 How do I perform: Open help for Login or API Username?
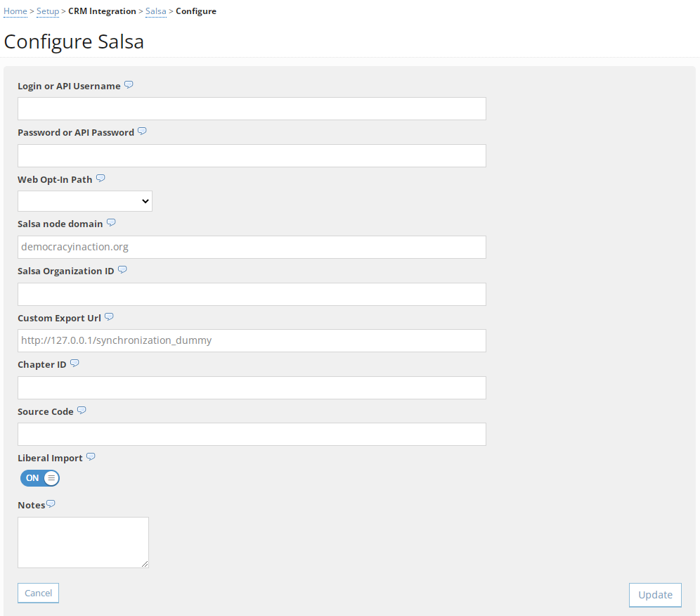click(x=129, y=84)
